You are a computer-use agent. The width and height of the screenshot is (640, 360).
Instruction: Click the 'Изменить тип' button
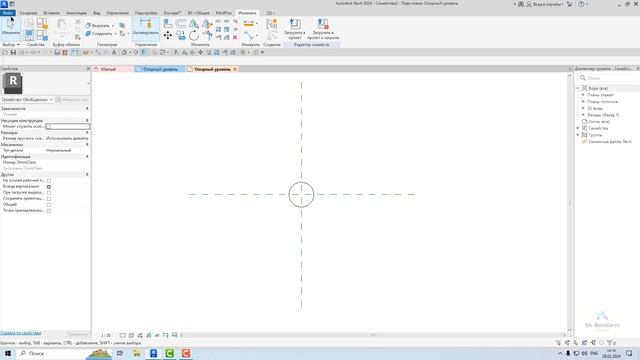72,100
